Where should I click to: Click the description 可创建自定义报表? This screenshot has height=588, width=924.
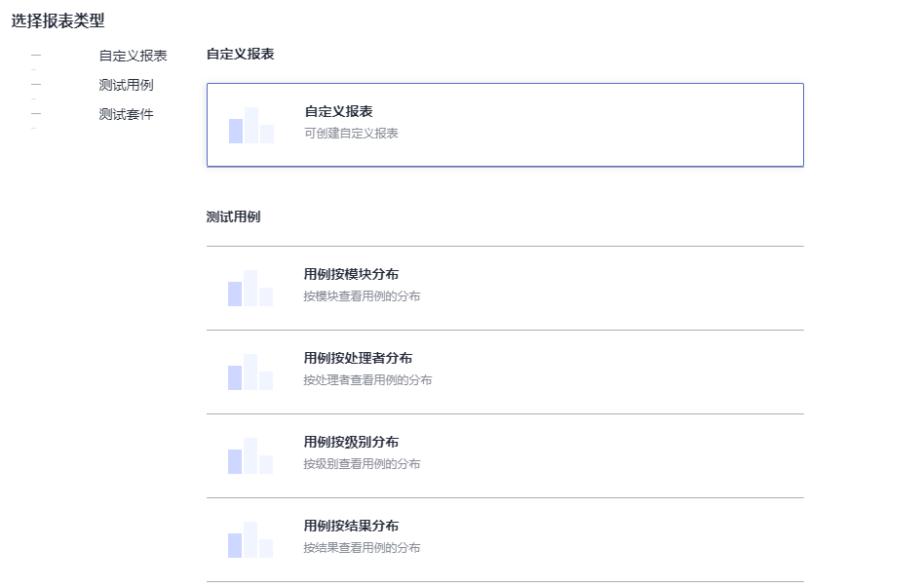351,134
